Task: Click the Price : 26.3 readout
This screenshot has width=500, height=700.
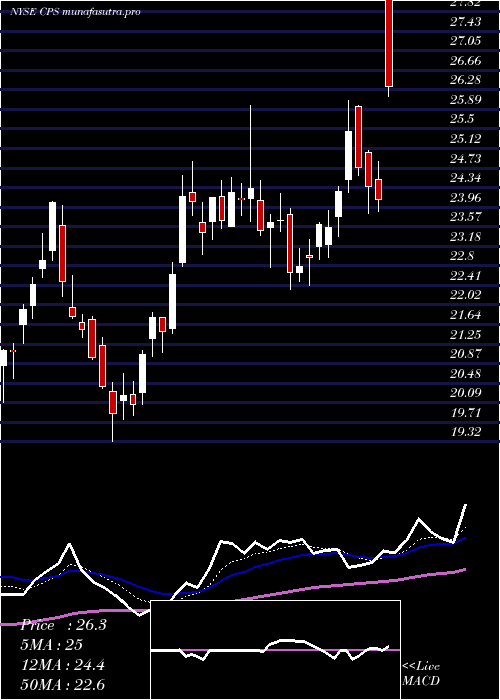Action: coord(63,625)
